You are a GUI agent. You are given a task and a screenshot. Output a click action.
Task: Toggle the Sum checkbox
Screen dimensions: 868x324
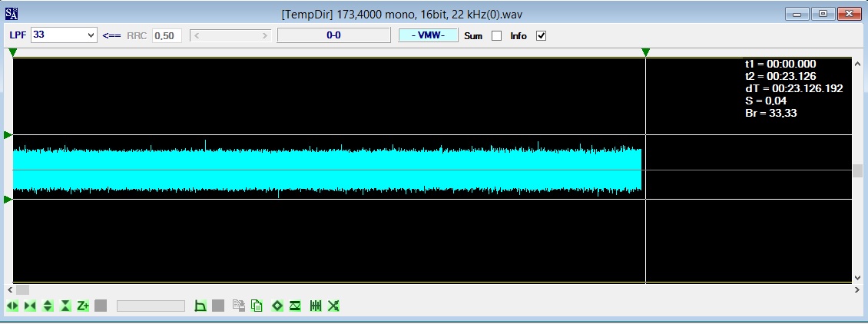pos(496,36)
